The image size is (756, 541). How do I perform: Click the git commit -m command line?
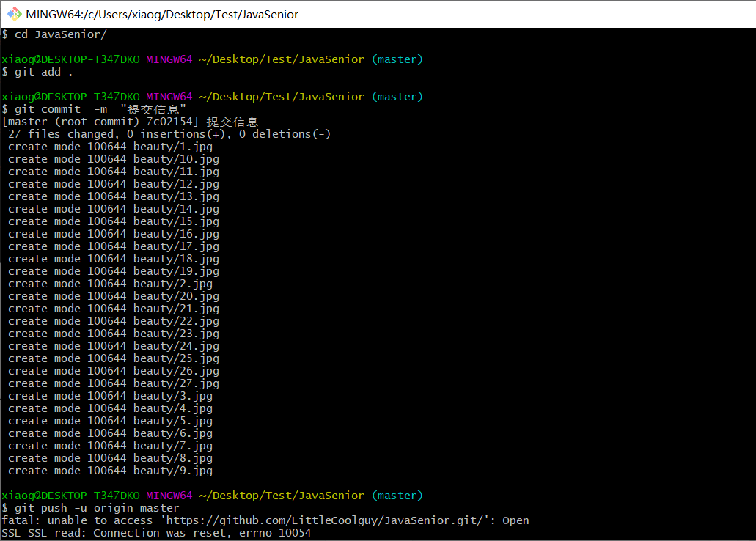[x=94, y=109]
